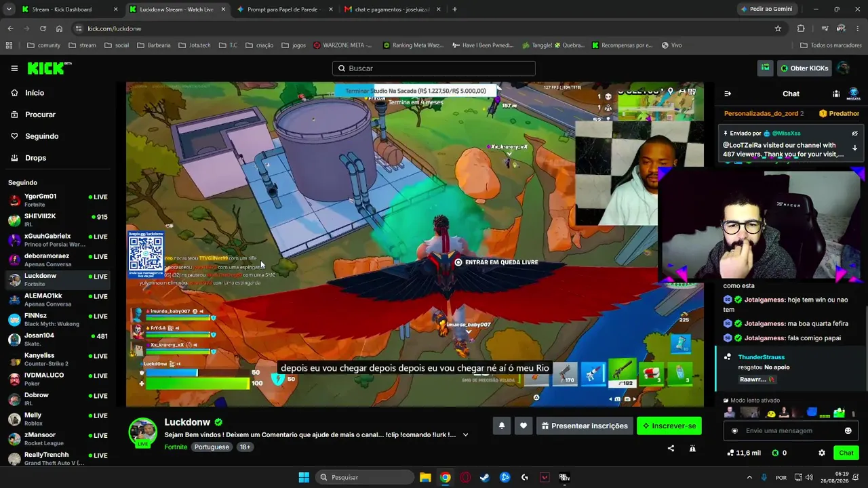This screenshot has height=488, width=868.
Task: Open the chat viewers list icon
Action: 836,94
